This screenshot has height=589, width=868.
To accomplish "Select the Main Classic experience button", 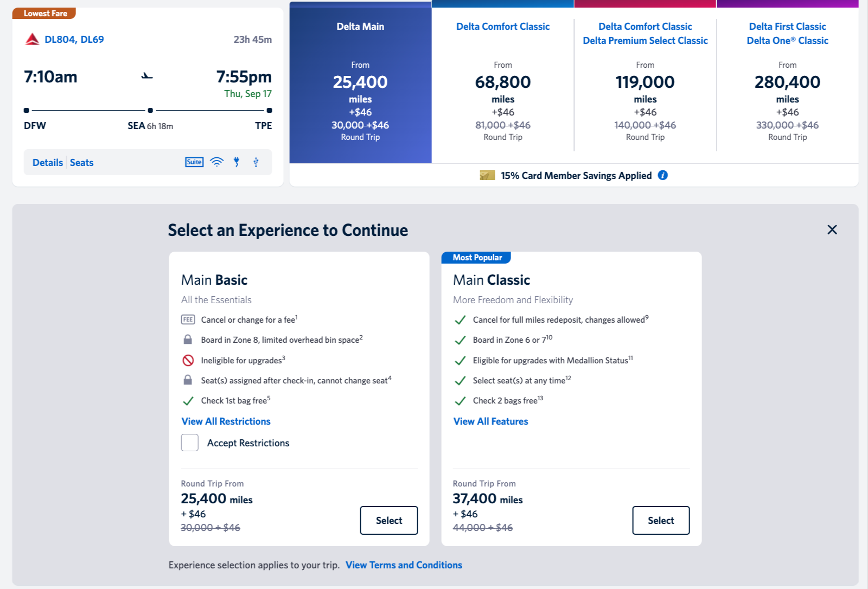I will [x=661, y=520].
